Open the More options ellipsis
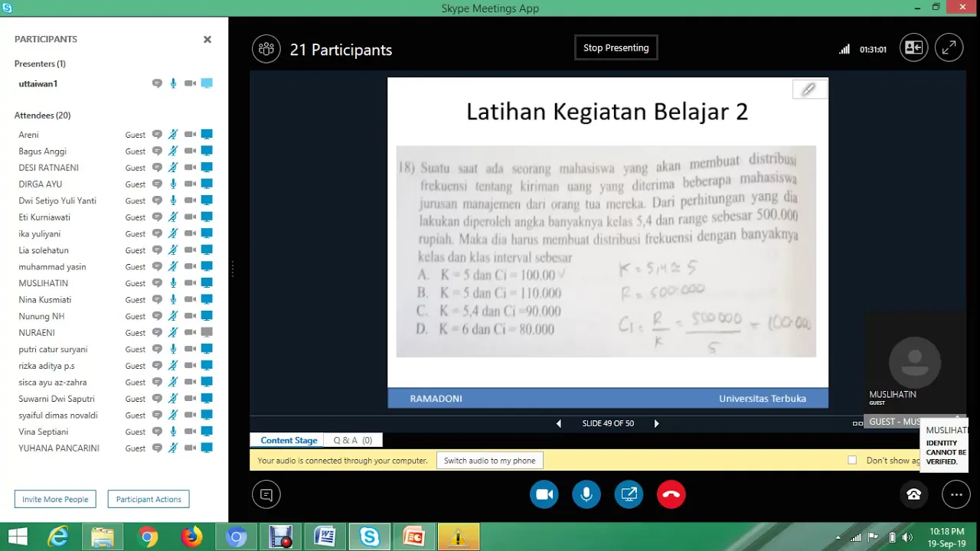Viewport: 980px width, 551px height. click(956, 494)
